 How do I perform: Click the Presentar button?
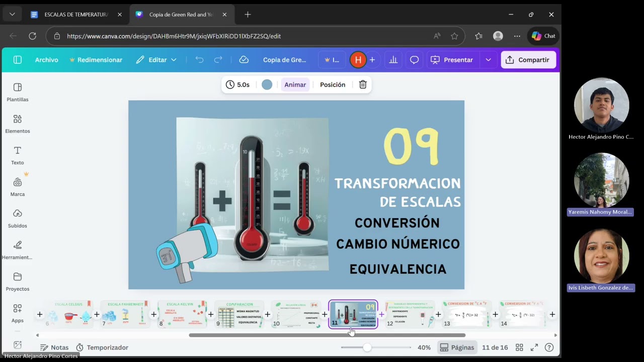(452, 60)
